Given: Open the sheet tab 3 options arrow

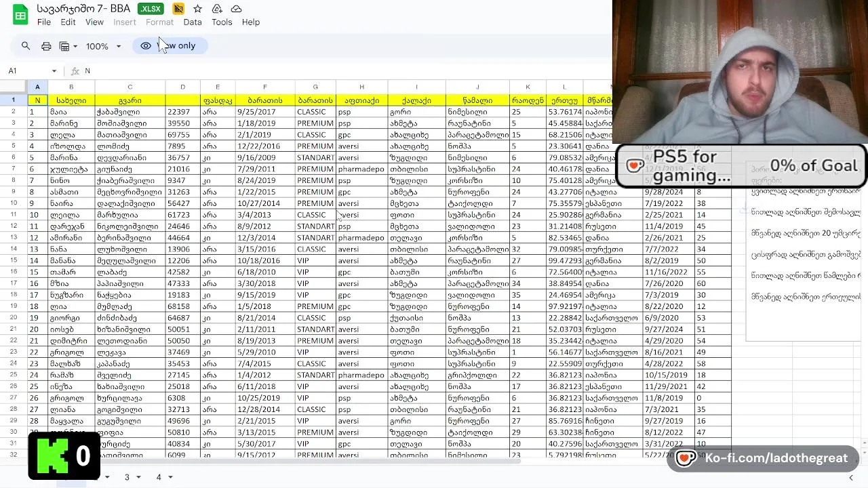Looking at the screenshot, I should pos(138,477).
